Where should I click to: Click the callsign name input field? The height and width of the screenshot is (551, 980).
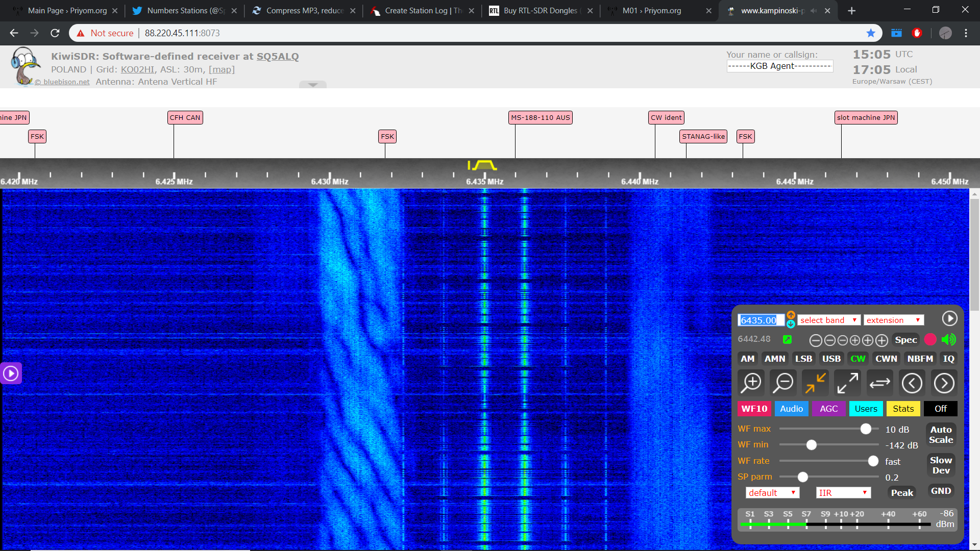[x=779, y=66]
